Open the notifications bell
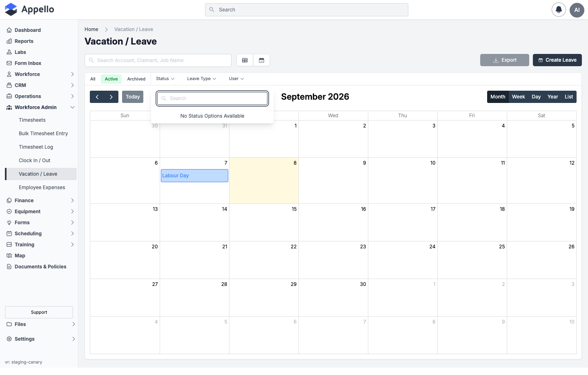The height and width of the screenshot is (375, 588). point(559,10)
